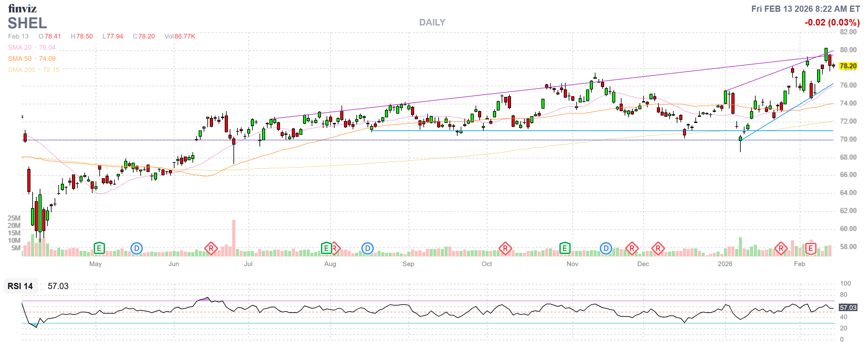Click the red E earnings marker in February
868x349 pixels.
pyautogui.click(x=810, y=249)
